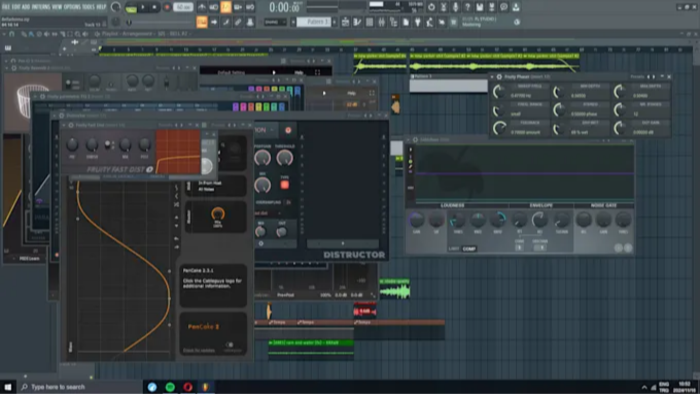This screenshot has height=394, width=700.
Task: Arm the Record button in transport
Action: click(167, 8)
